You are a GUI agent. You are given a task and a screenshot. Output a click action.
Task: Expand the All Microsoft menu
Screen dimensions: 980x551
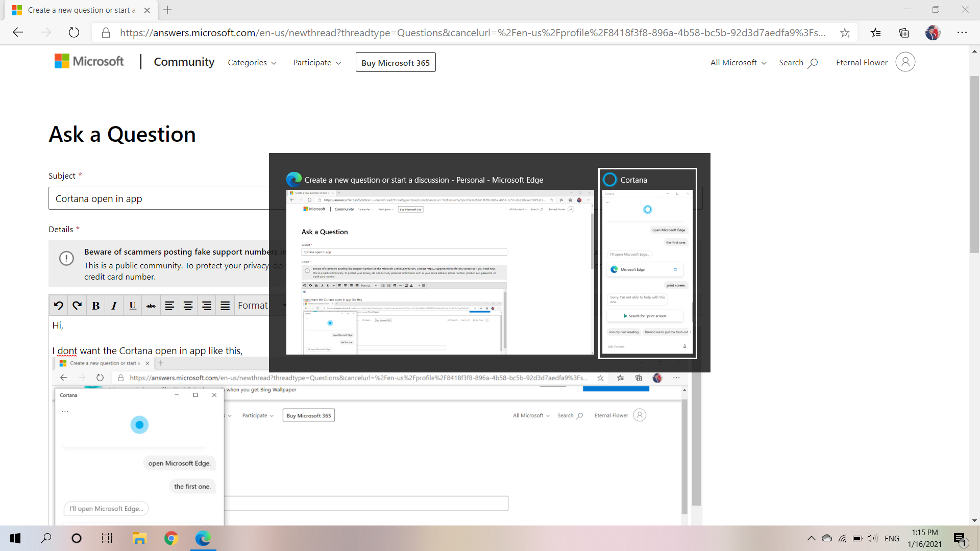738,63
